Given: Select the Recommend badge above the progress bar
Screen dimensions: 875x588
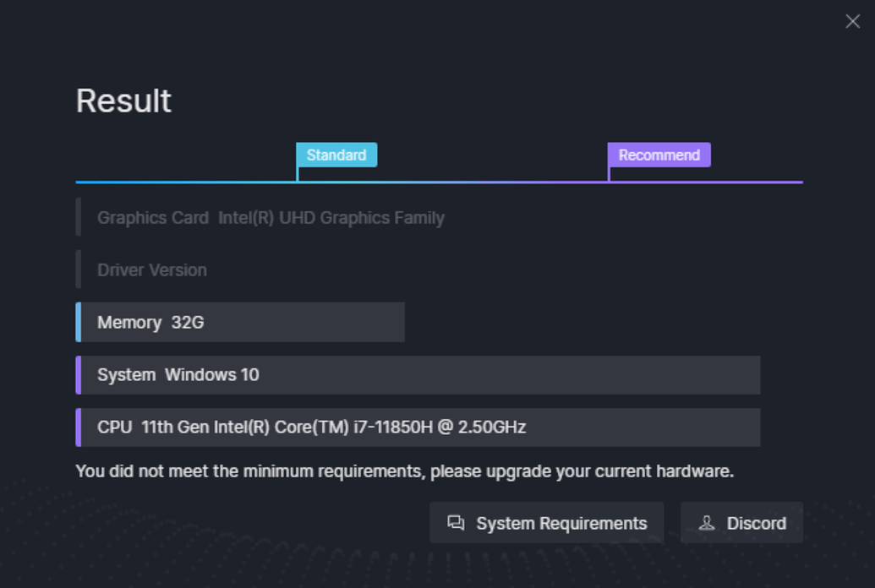Looking at the screenshot, I should (659, 155).
